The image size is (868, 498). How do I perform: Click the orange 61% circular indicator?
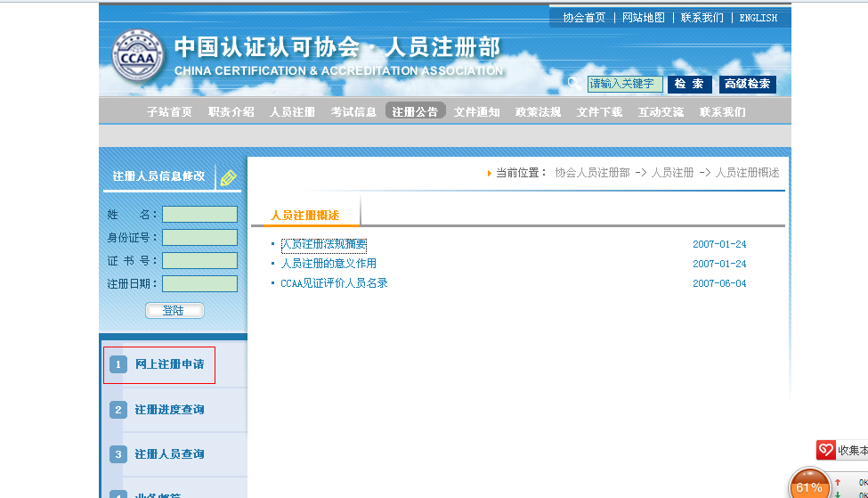click(809, 485)
